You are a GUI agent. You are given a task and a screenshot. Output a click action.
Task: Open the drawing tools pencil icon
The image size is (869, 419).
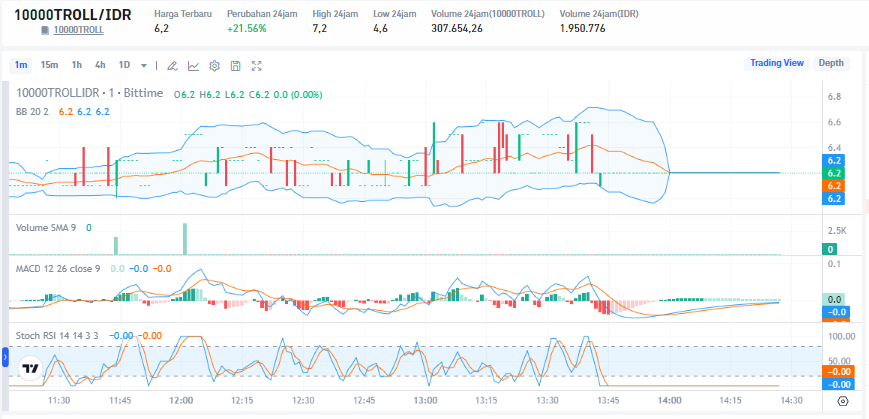coord(172,66)
